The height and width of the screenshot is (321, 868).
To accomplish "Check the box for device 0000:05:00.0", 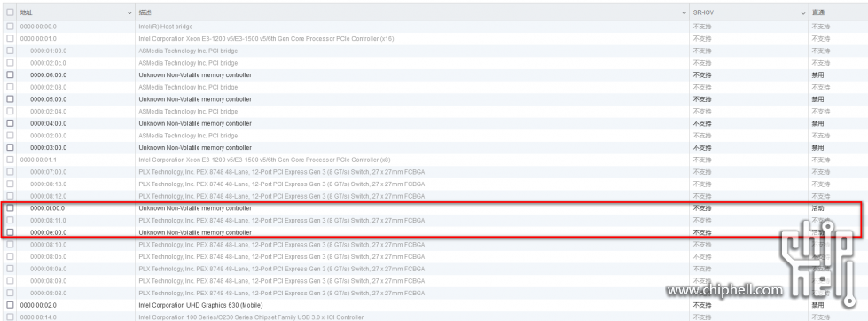I will coord(10,99).
